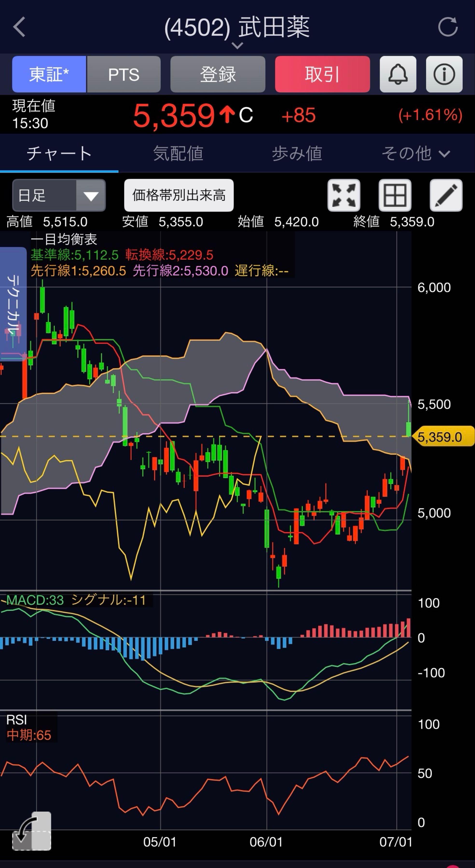The image size is (475, 868).
Task: Tap the 06/01 date label
Action: 266,842
